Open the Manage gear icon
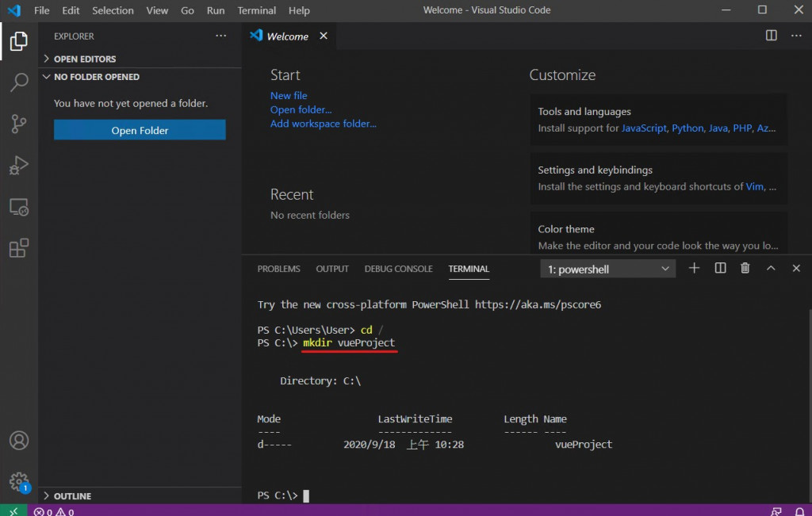The height and width of the screenshot is (516, 812). (19, 481)
